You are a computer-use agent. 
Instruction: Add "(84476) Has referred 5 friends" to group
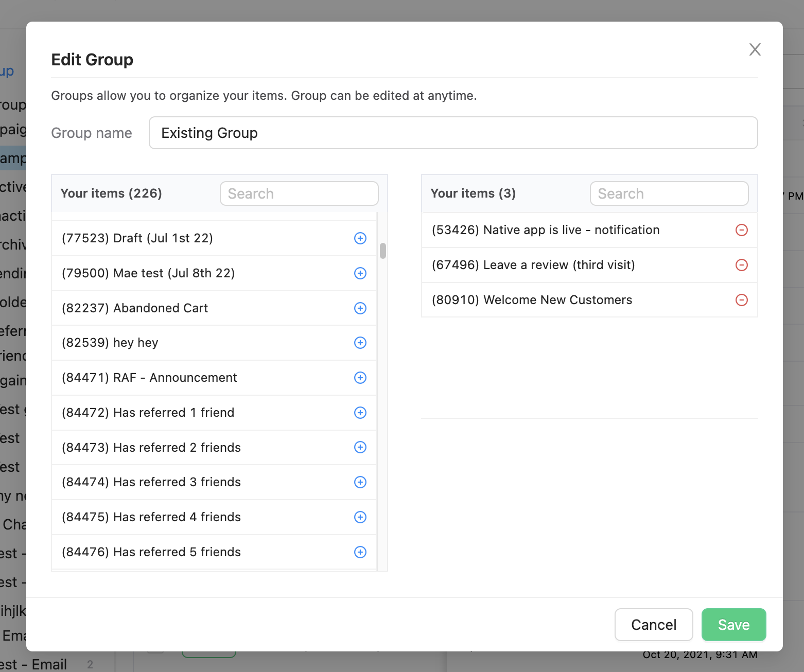[x=360, y=552]
